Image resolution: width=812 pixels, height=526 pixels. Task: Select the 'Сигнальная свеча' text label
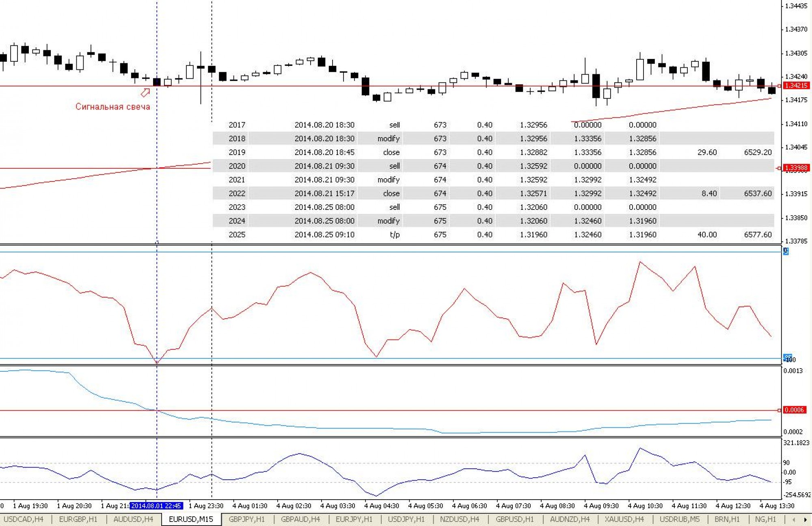pyautogui.click(x=112, y=107)
